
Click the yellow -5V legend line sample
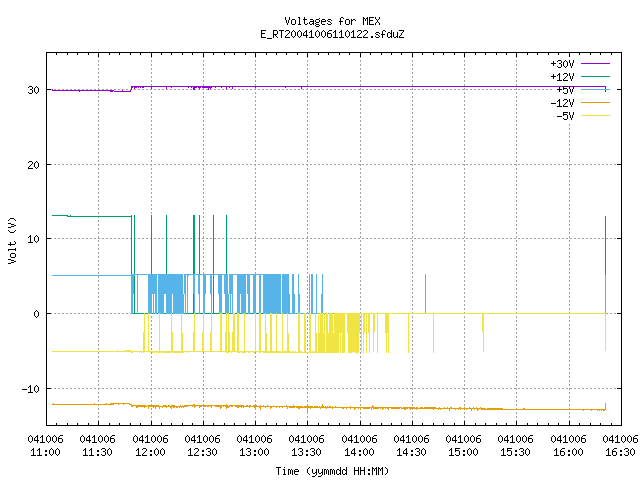(595, 116)
